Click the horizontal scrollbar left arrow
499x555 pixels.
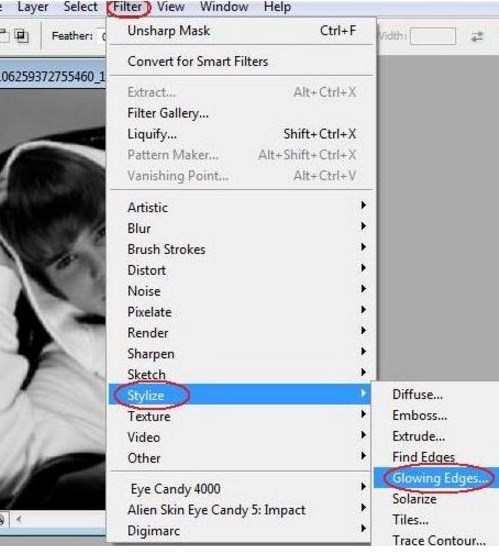pos(19,519)
